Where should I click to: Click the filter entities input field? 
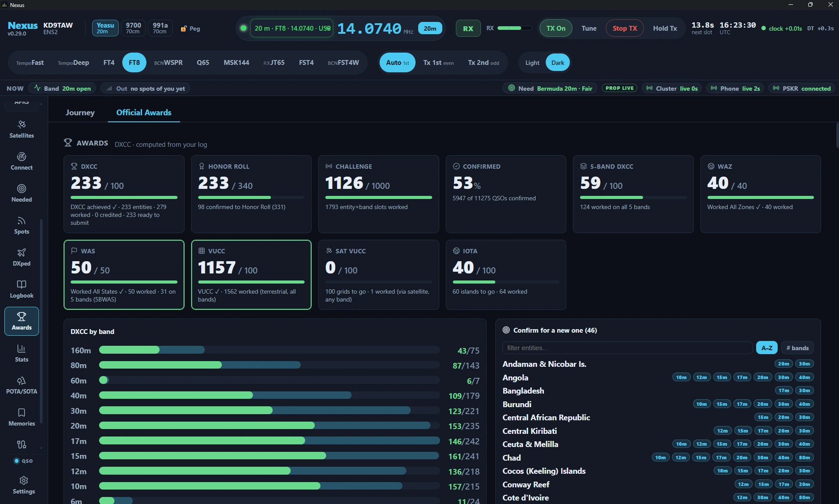point(627,348)
